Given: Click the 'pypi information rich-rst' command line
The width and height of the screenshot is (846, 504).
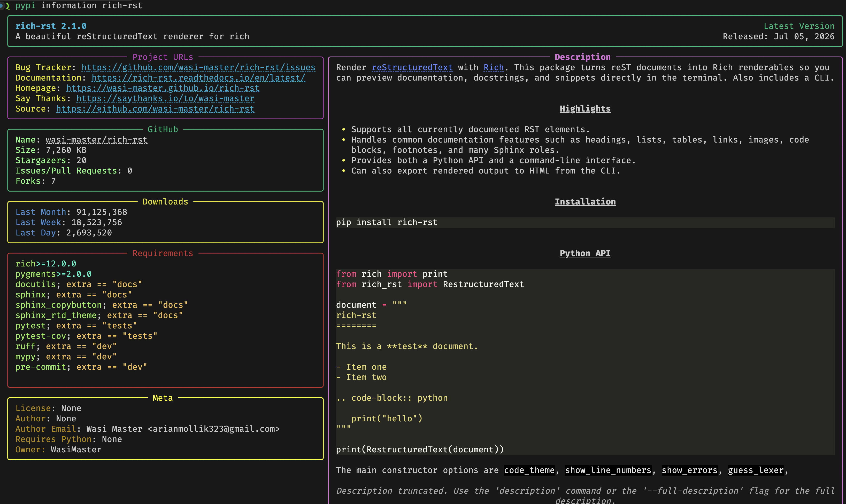Looking at the screenshot, I should 79,5.
